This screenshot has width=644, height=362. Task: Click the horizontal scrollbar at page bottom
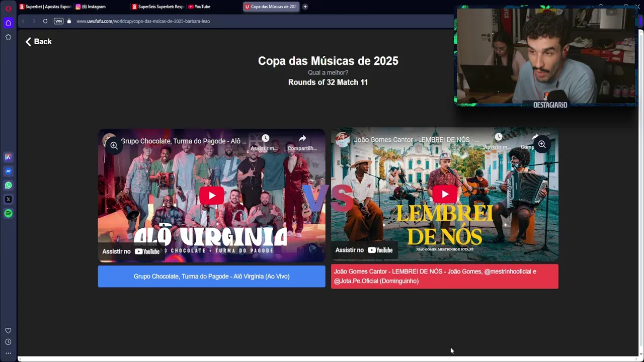coord(327,359)
